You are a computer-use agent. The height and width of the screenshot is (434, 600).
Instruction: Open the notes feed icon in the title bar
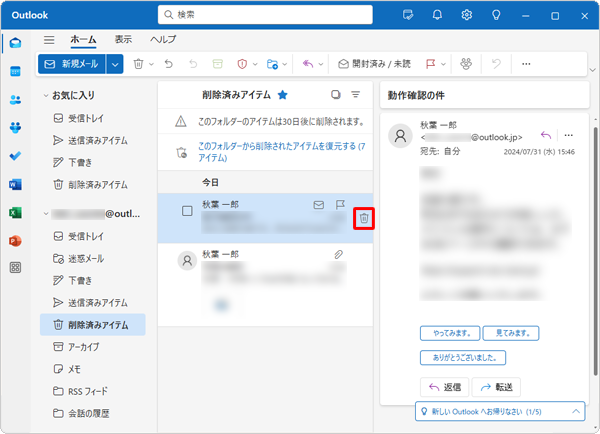[408, 15]
